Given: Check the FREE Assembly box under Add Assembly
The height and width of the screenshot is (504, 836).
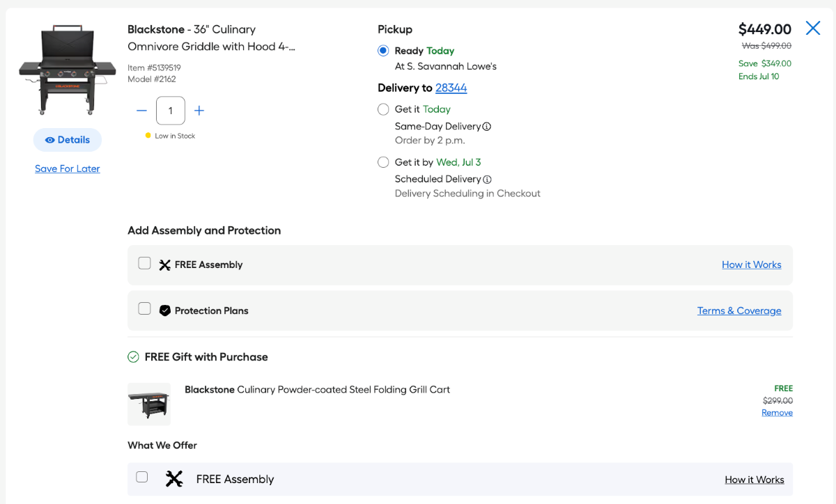Looking at the screenshot, I should pos(144,263).
